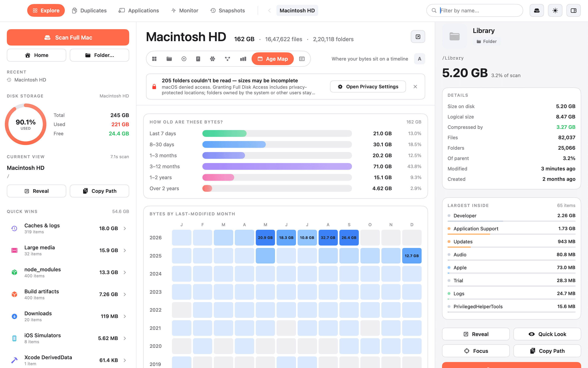The height and width of the screenshot is (368, 588).
Task: Click Open Privacy Settings
Action: [x=368, y=87]
